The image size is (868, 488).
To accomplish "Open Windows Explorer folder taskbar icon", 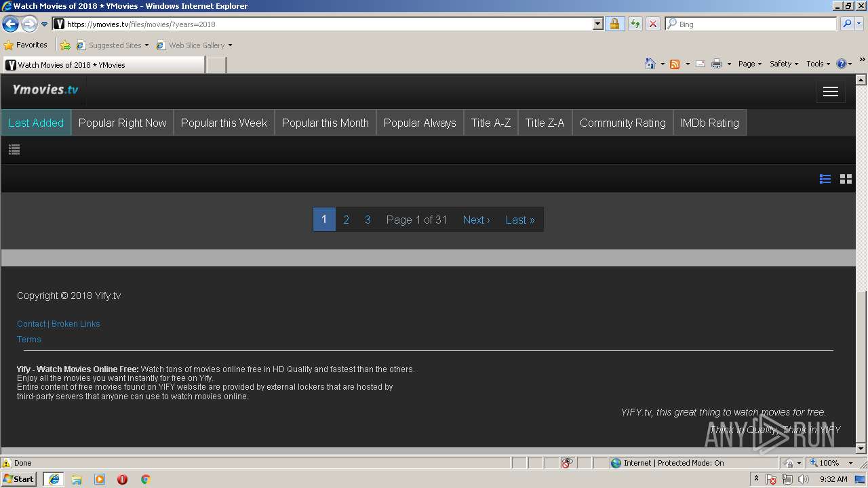I will pos(77,479).
